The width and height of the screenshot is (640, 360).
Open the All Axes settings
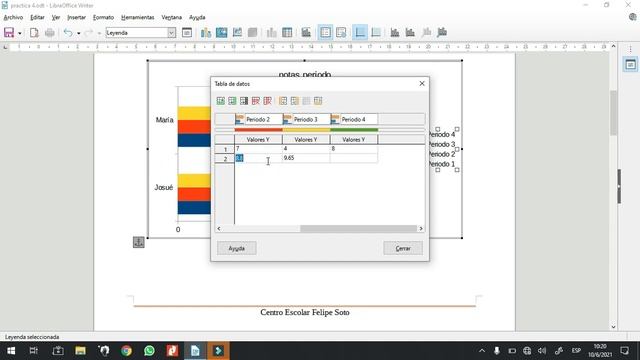coord(442,33)
